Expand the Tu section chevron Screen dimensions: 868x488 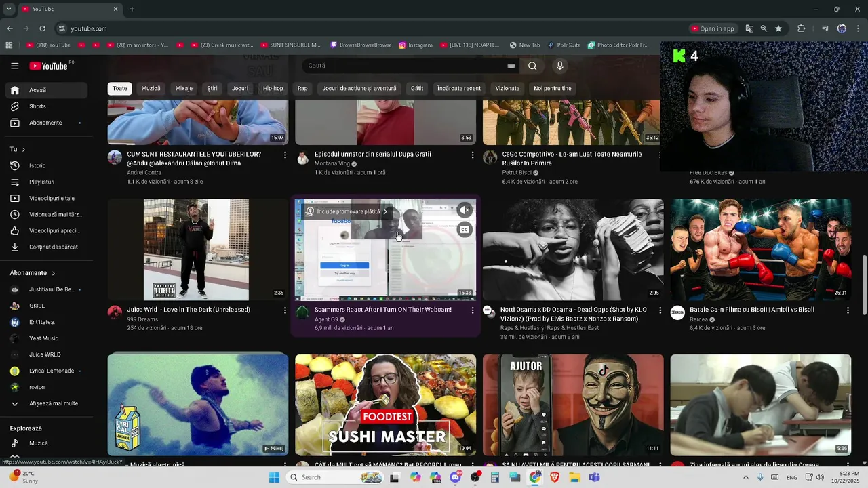tap(23, 149)
